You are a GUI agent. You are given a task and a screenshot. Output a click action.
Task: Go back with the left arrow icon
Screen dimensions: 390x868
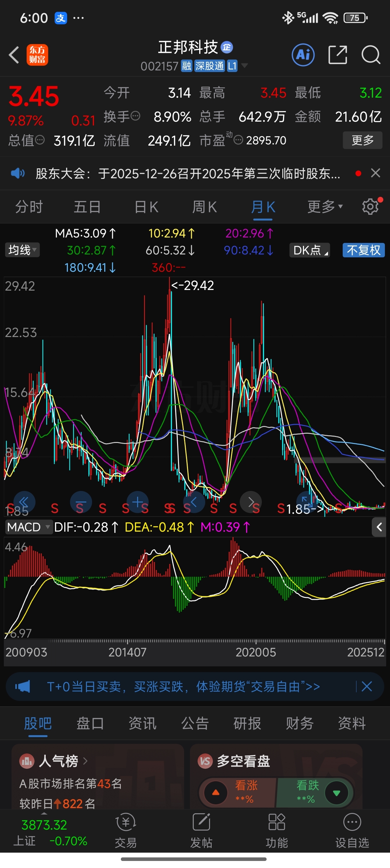[14, 55]
